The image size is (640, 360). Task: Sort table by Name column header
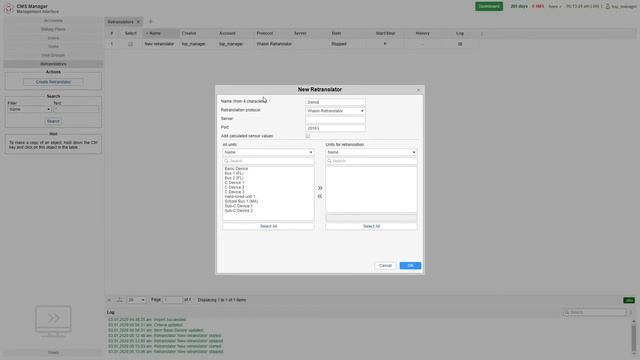pos(161,33)
